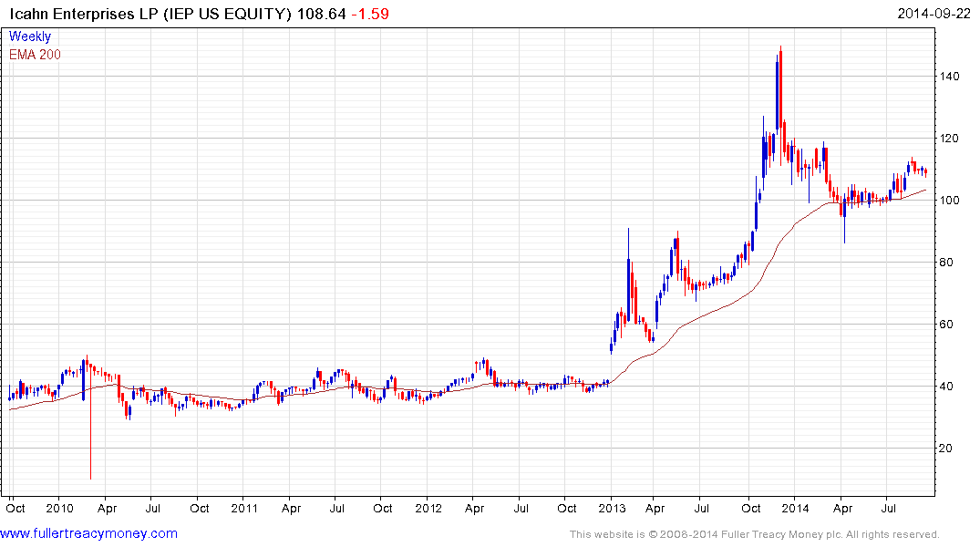Screen dimensions: 980x547
Task: Click the 20 price axis label
Action: coord(946,448)
